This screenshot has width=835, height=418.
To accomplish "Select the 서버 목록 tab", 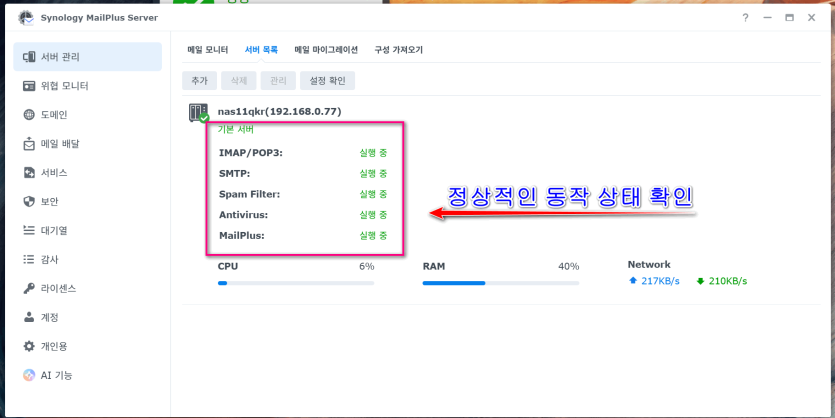I will pyautogui.click(x=261, y=50).
